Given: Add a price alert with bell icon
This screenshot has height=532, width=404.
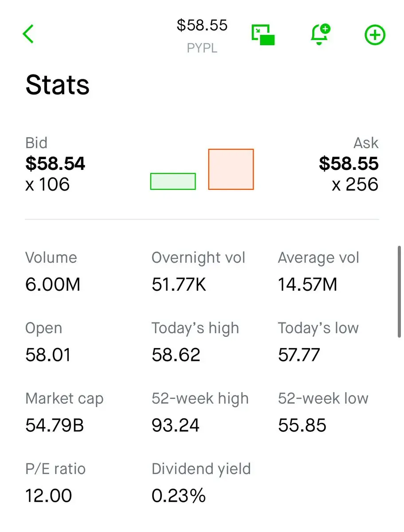Looking at the screenshot, I should pyautogui.click(x=320, y=35).
